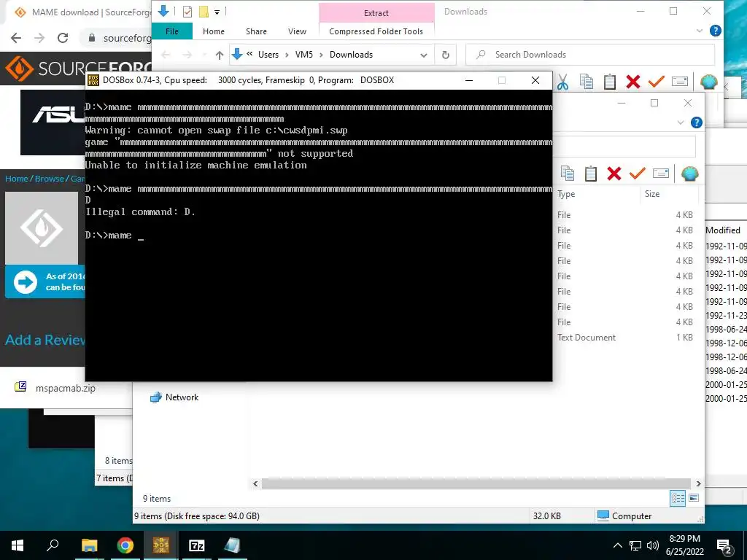747x560 pixels.
Task: Open the Customize Quick Access Toolbar dropdown
Action: pos(217,12)
